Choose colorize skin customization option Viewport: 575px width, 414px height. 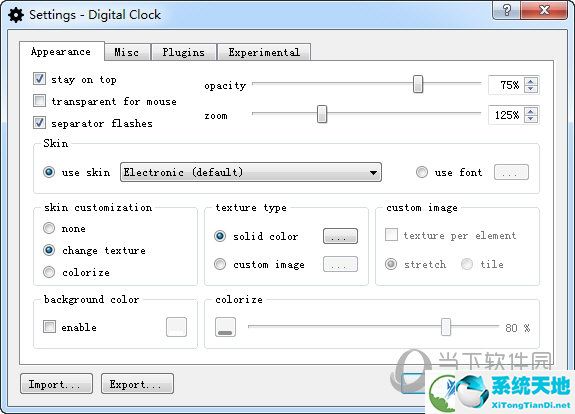(x=49, y=272)
